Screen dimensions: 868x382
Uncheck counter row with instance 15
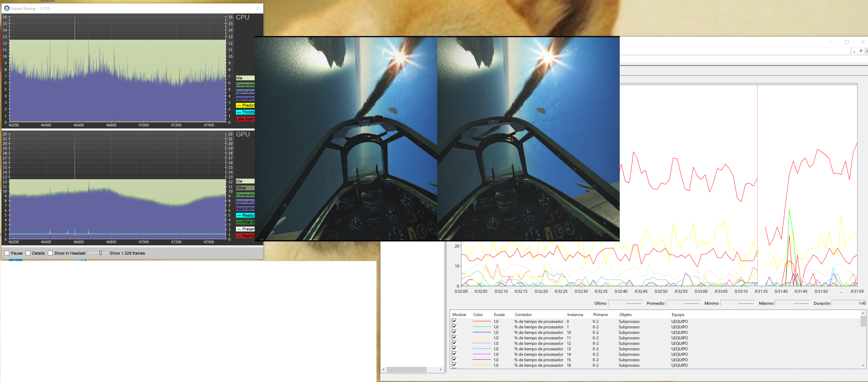(x=454, y=359)
